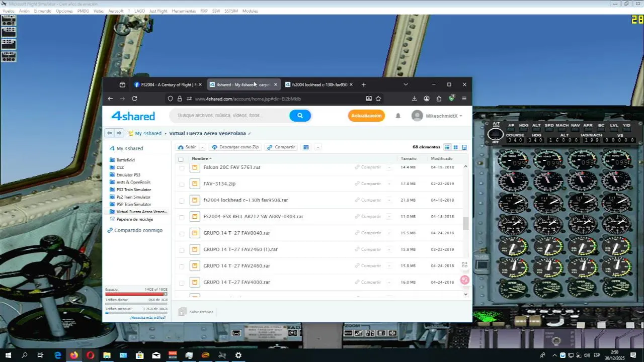Open Windows notification center

click(634, 355)
